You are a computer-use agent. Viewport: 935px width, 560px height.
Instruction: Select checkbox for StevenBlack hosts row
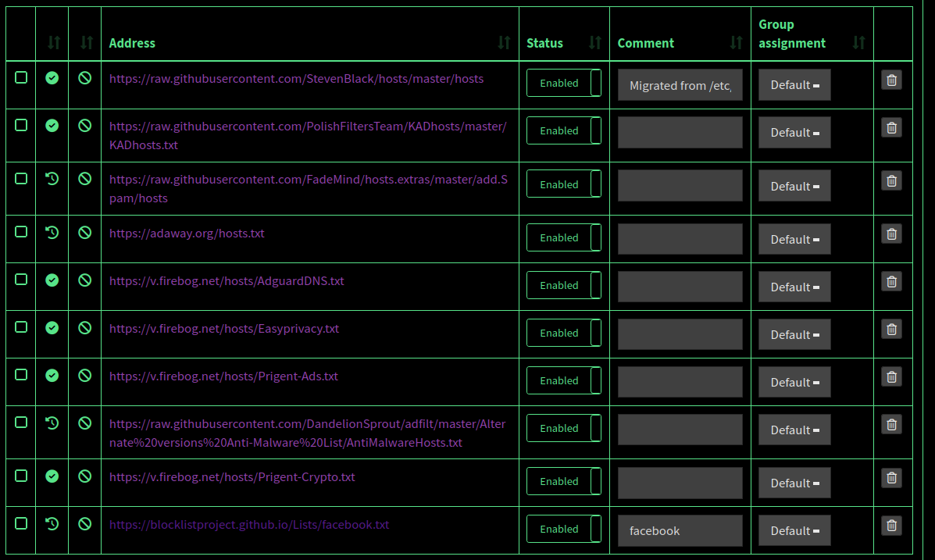coord(21,77)
